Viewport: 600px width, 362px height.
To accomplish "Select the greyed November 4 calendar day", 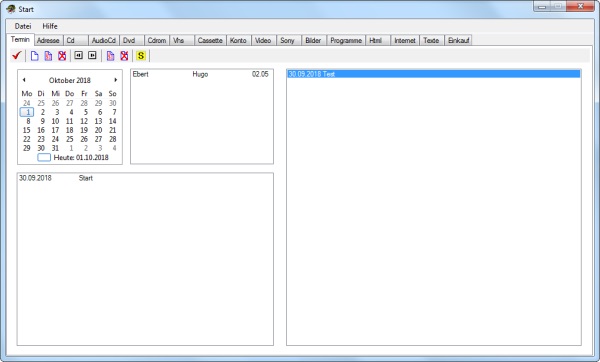I will click(x=114, y=148).
